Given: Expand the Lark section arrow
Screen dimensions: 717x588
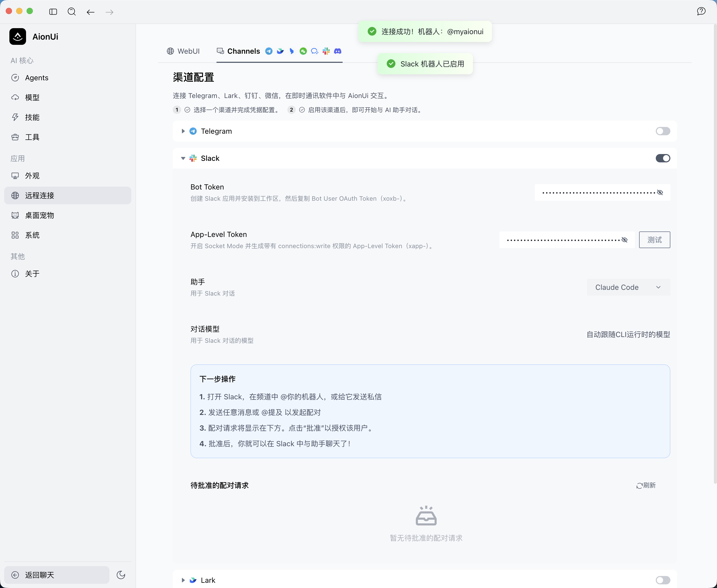Looking at the screenshot, I should click(183, 580).
